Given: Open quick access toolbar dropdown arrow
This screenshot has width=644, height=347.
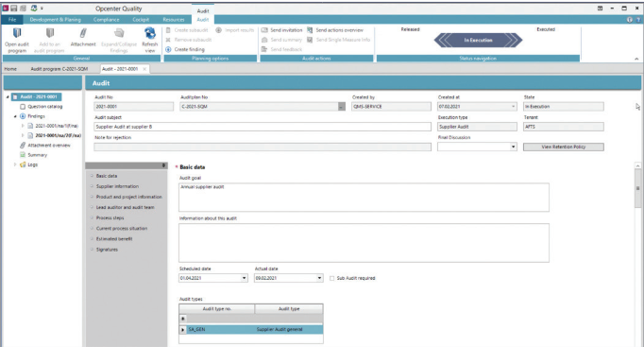Looking at the screenshot, I should (42, 9).
